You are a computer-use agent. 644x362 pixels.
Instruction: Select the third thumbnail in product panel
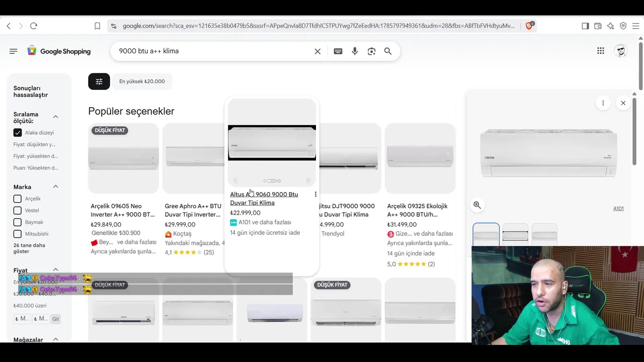(x=544, y=235)
